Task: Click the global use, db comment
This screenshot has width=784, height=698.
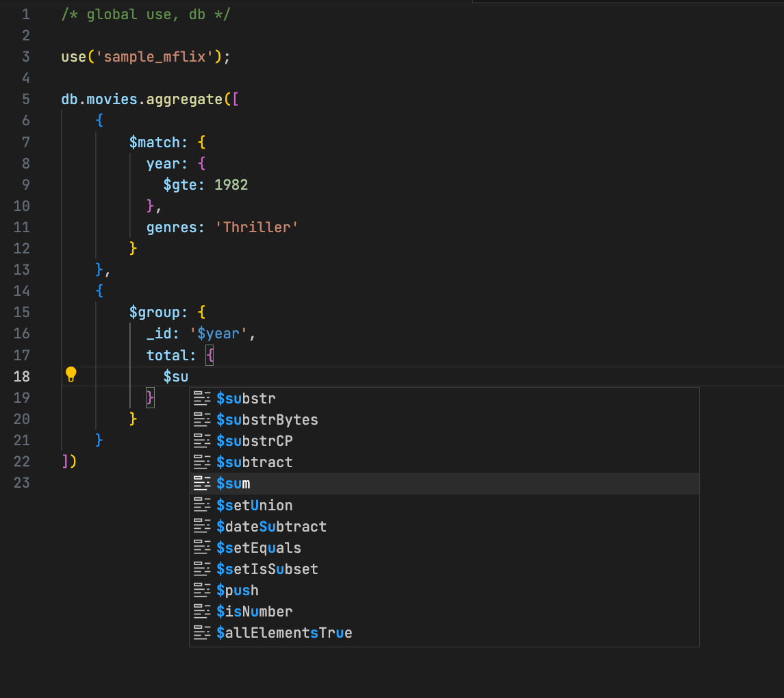Action: click(x=146, y=14)
